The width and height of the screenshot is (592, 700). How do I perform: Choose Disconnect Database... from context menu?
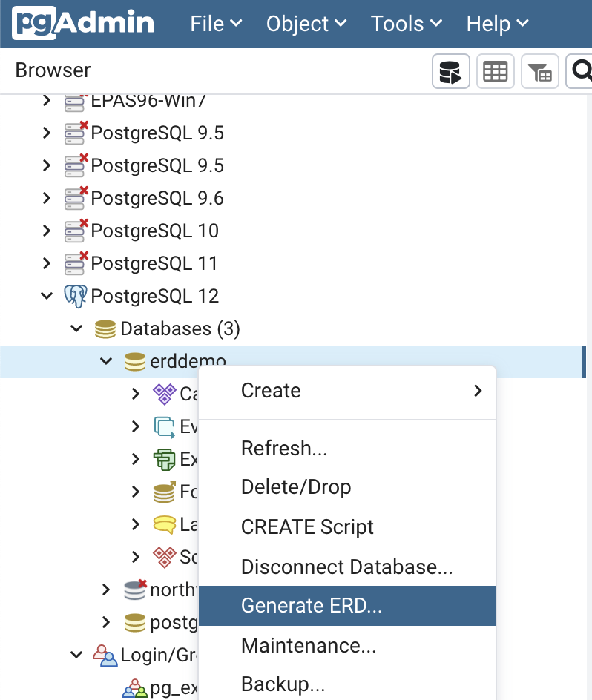pos(346,567)
